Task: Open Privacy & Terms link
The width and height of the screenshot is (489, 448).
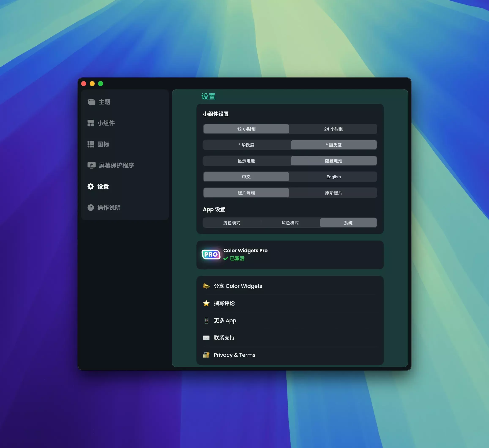Action: [234, 355]
